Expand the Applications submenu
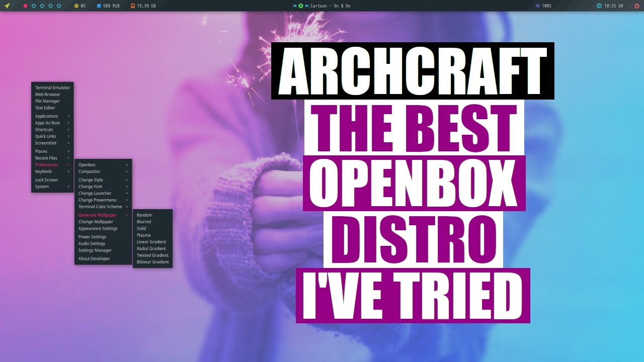The height and width of the screenshot is (362, 644). click(52, 116)
